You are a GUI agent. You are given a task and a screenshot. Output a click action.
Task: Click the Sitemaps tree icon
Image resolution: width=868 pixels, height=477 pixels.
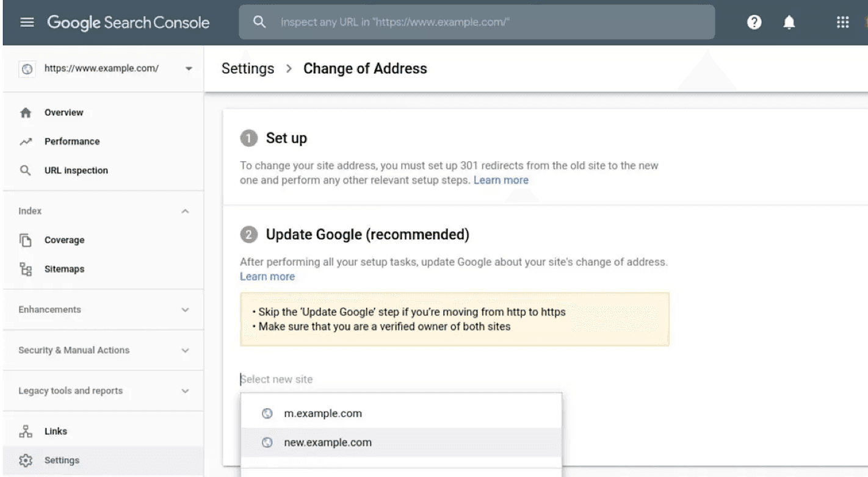pos(26,269)
